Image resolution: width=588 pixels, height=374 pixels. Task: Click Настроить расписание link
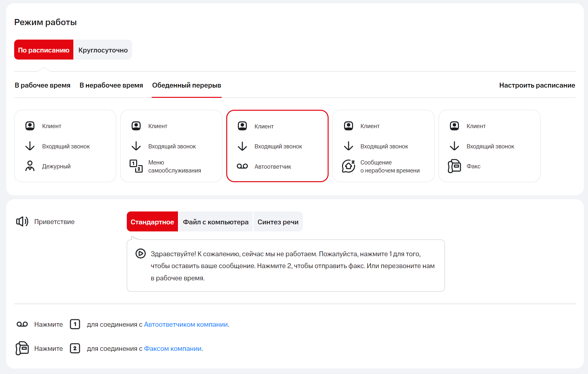537,85
